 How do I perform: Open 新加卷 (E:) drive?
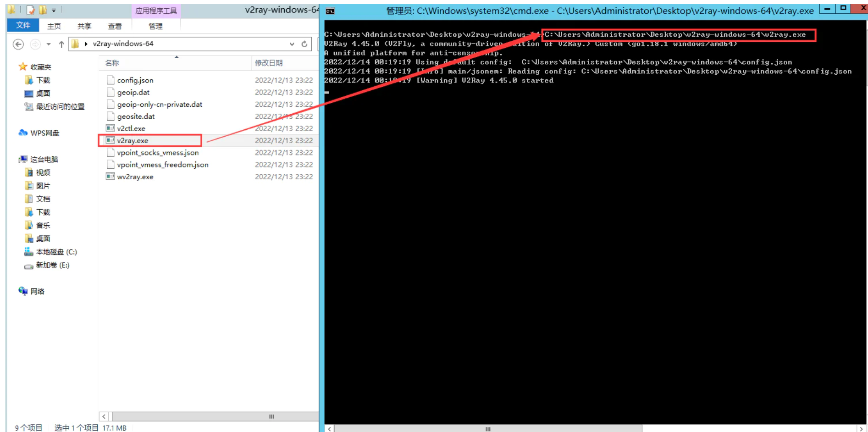pos(53,266)
